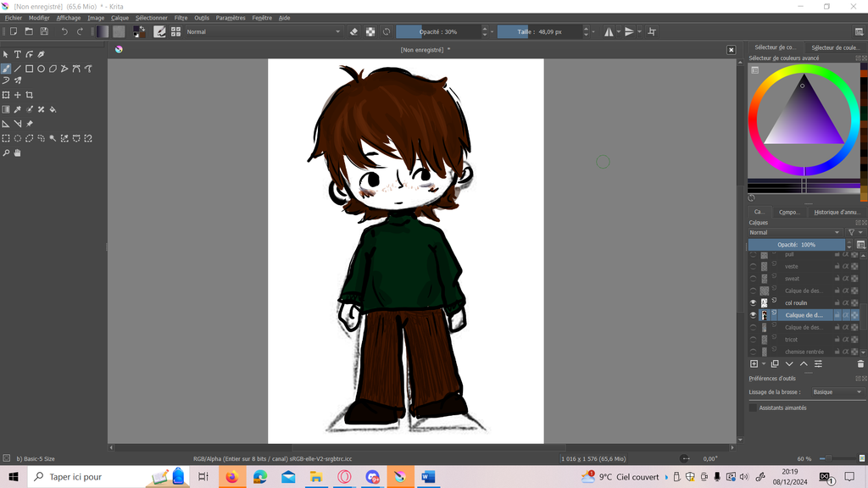
Task: Select the Transform tool
Action: 6,95
